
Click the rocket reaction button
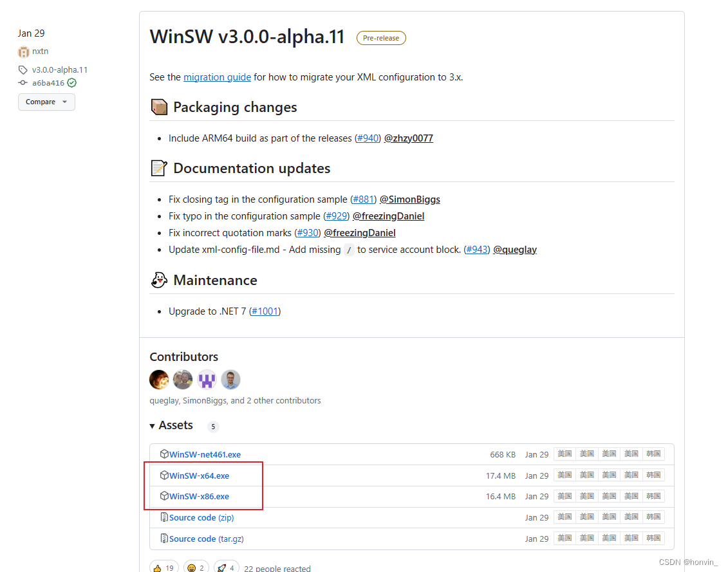point(227,567)
